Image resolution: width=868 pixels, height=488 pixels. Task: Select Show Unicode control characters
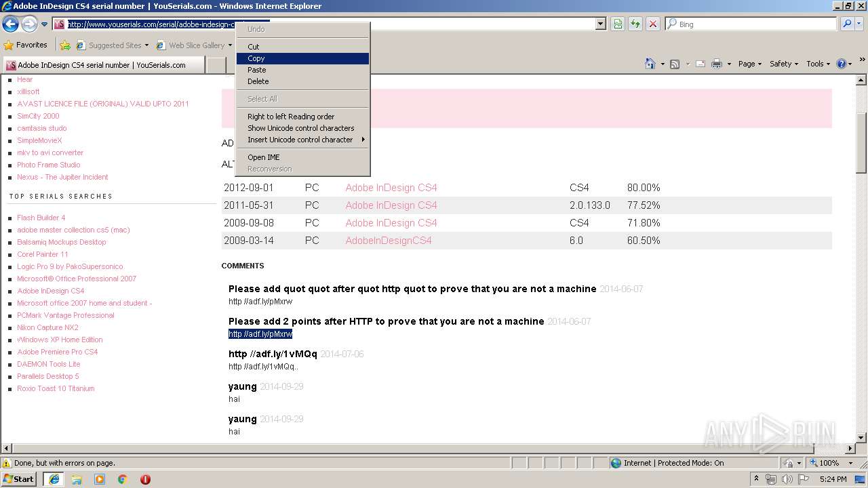pos(302,128)
